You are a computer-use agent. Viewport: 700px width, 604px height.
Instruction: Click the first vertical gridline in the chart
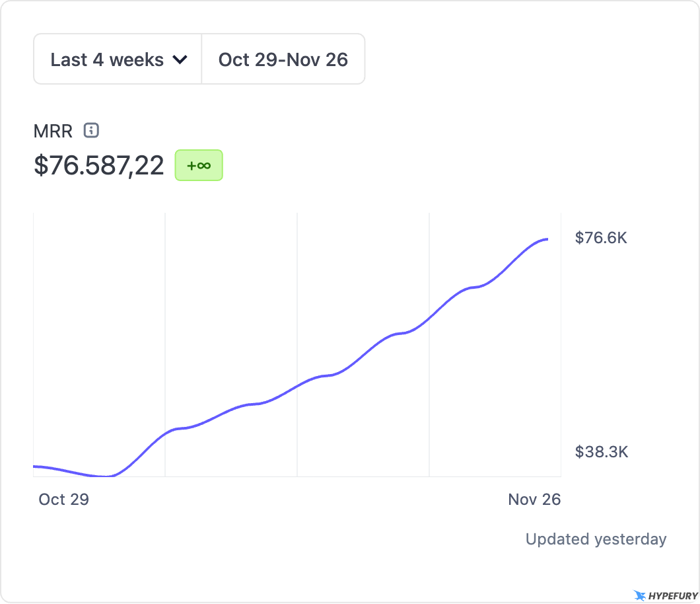[165, 330]
